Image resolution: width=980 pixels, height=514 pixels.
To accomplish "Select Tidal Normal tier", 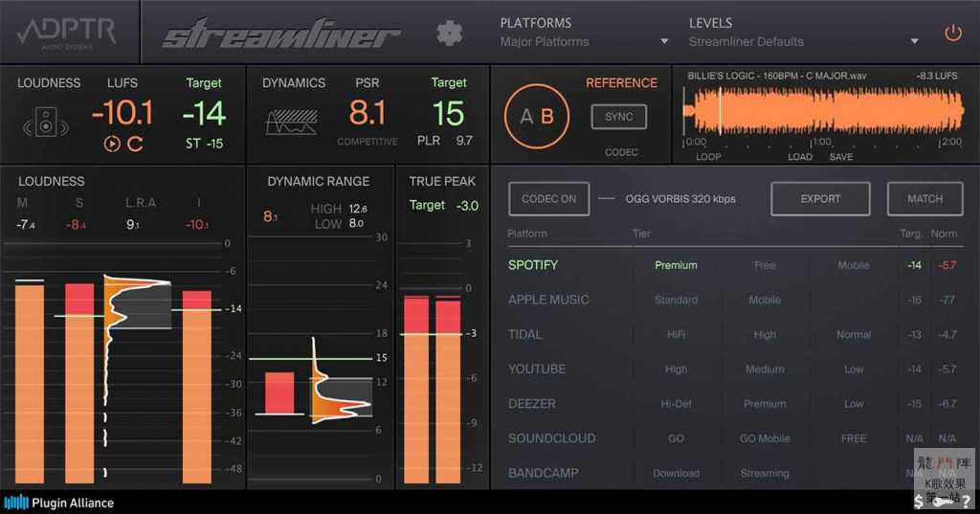I will click(x=853, y=335).
